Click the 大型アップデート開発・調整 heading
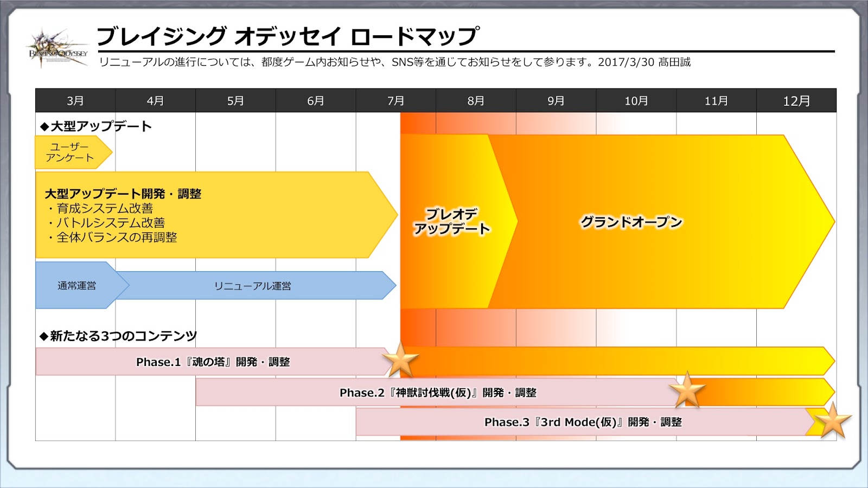Image resolution: width=868 pixels, height=488 pixels. point(123,194)
